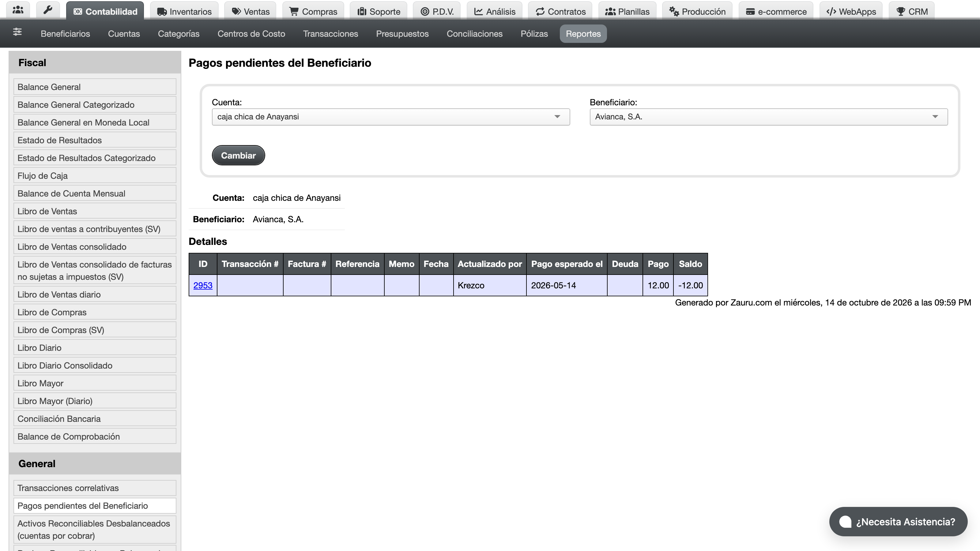Open the Balance General report
This screenshot has height=551, width=980.
[x=95, y=87]
